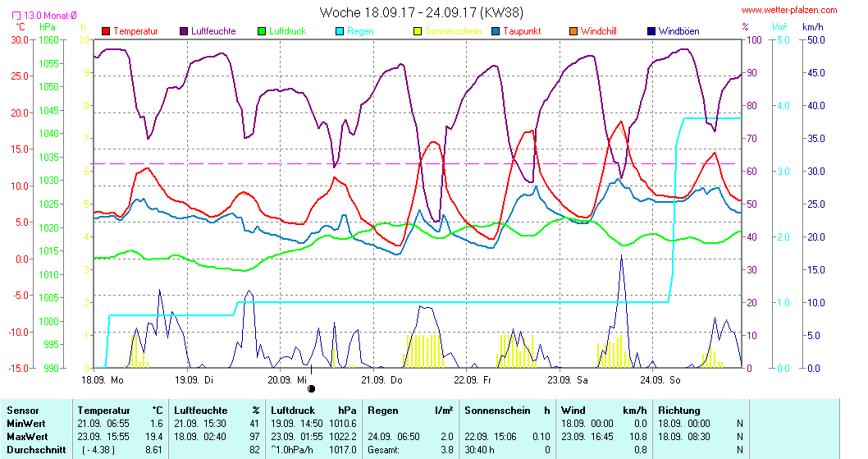Viewport: 868px width, 459px height.
Task: Click the Luftdruck legend label
Action: 288,31
